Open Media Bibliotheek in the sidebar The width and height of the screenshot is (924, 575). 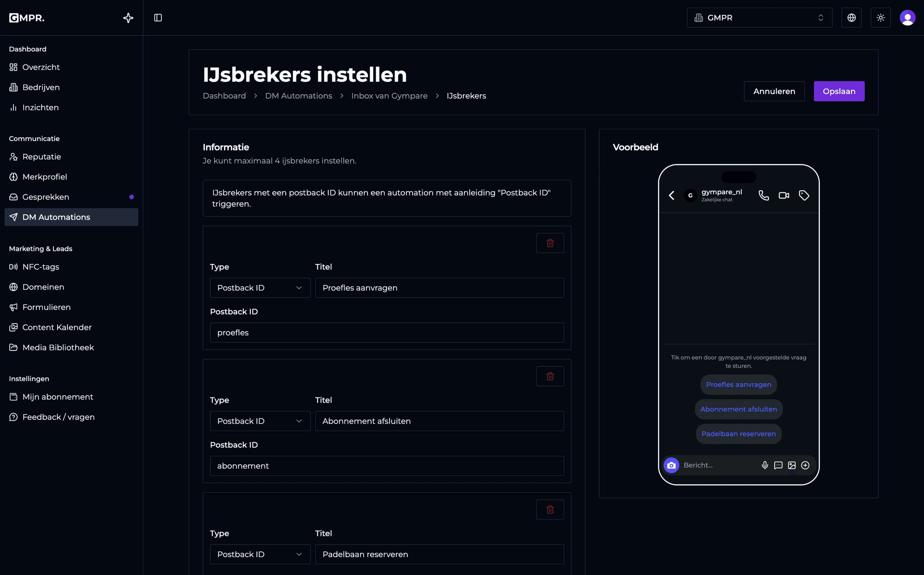click(71, 348)
